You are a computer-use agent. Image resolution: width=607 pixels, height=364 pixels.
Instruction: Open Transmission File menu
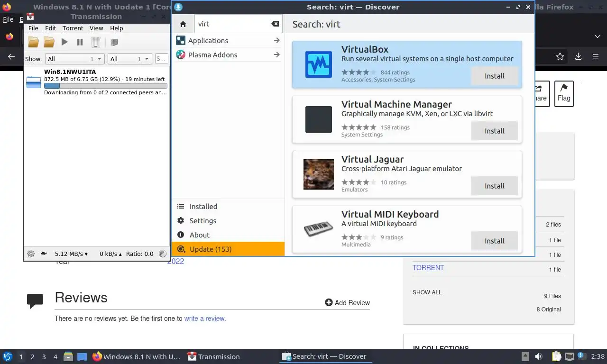point(33,28)
